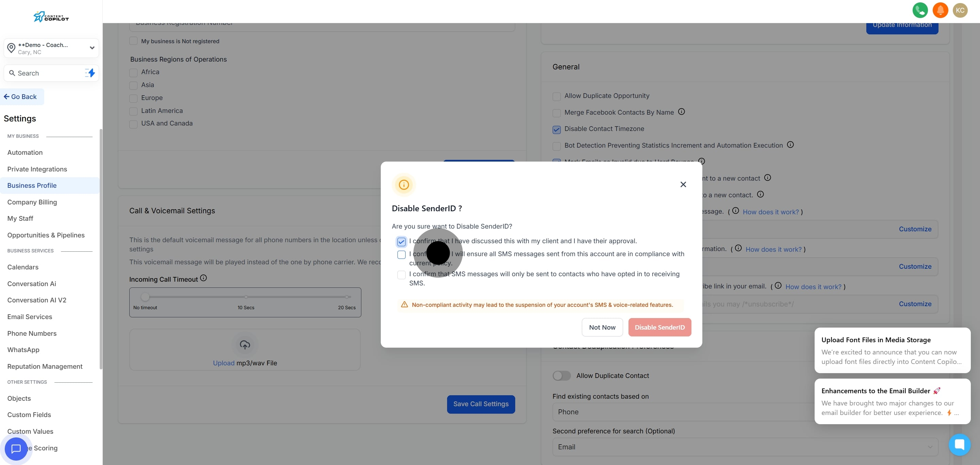Open the chat bubble at bottom right
Viewport: 980px width, 465px height.
[960, 445]
